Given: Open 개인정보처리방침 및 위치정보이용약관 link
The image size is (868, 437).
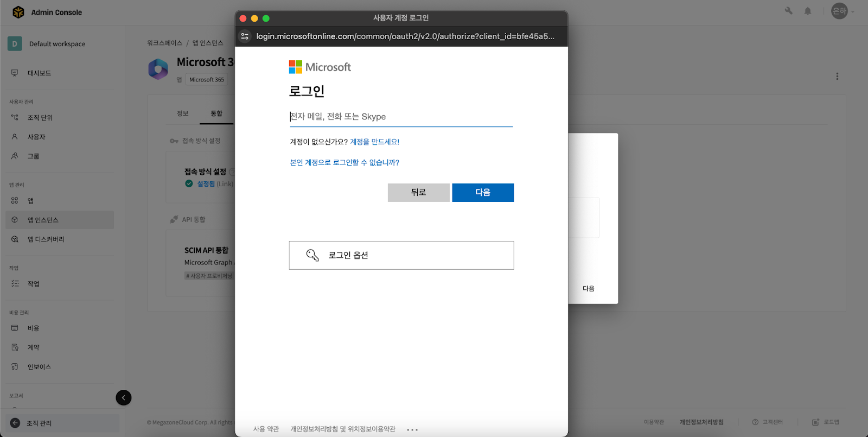Looking at the screenshot, I should (x=343, y=429).
